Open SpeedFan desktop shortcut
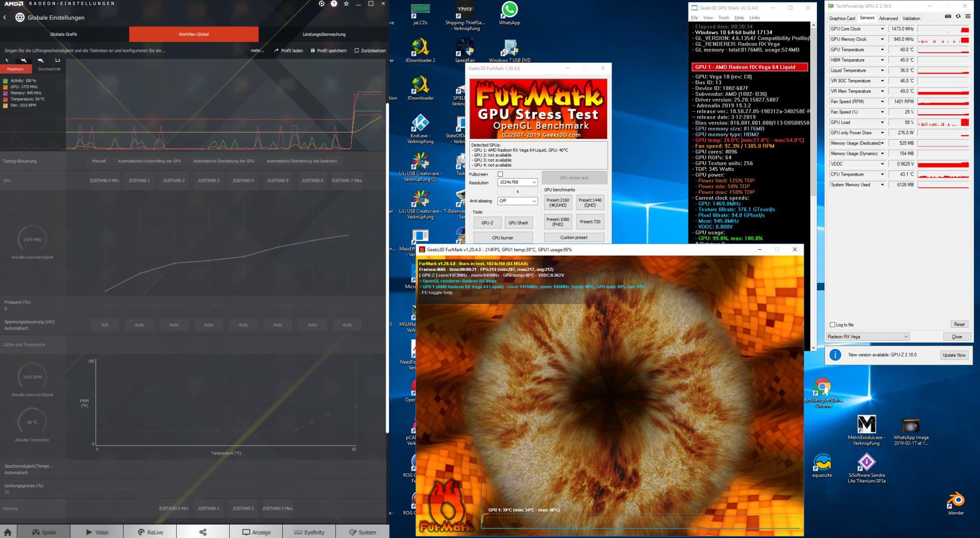This screenshot has width=980, height=538. point(465,50)
